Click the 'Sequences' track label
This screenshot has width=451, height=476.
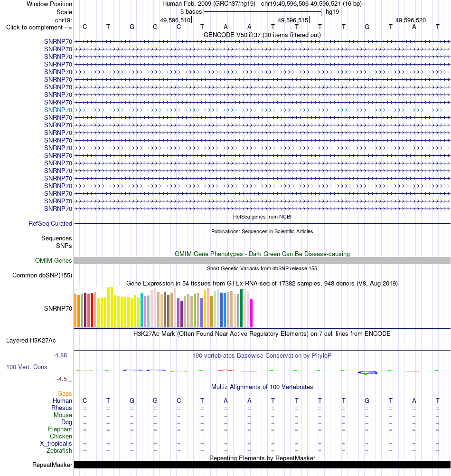pos(56,238)
